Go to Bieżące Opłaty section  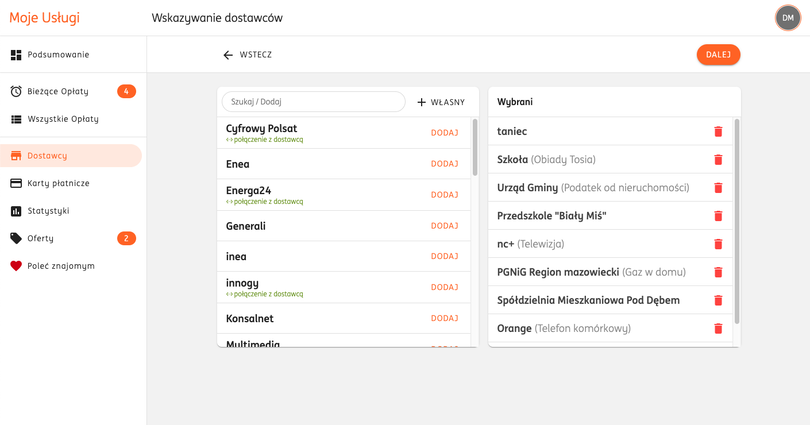[x=58, y=91]
